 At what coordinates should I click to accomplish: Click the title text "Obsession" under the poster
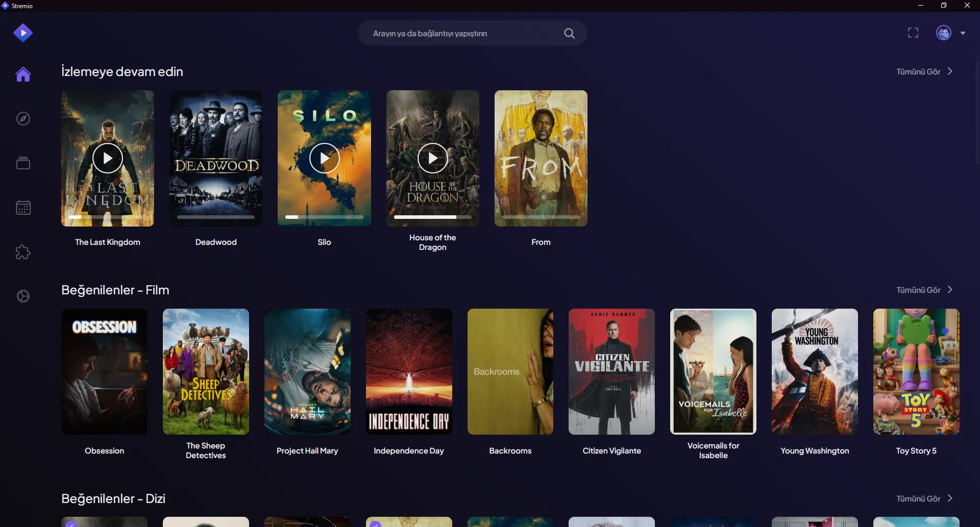pyautogui.click(x=105, y=451)
